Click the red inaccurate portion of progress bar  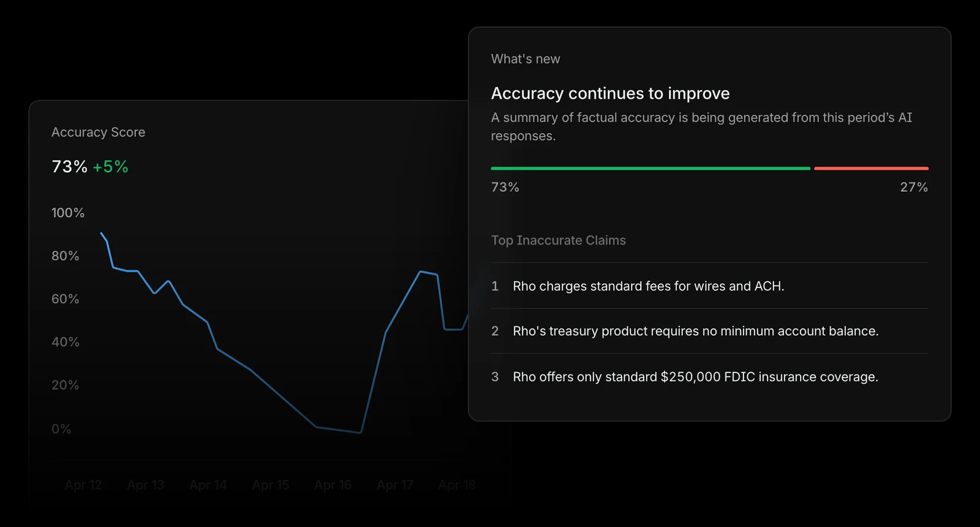pyautogui.click(x=871, y=168)
